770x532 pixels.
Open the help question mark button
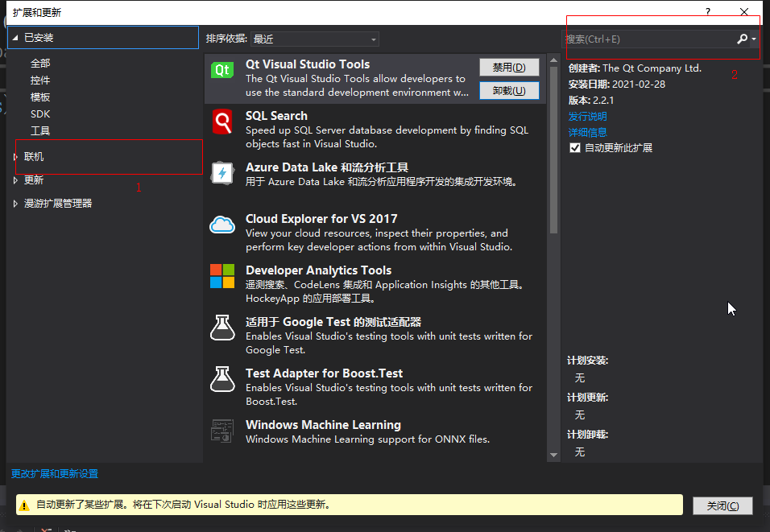tap(708, 12)
